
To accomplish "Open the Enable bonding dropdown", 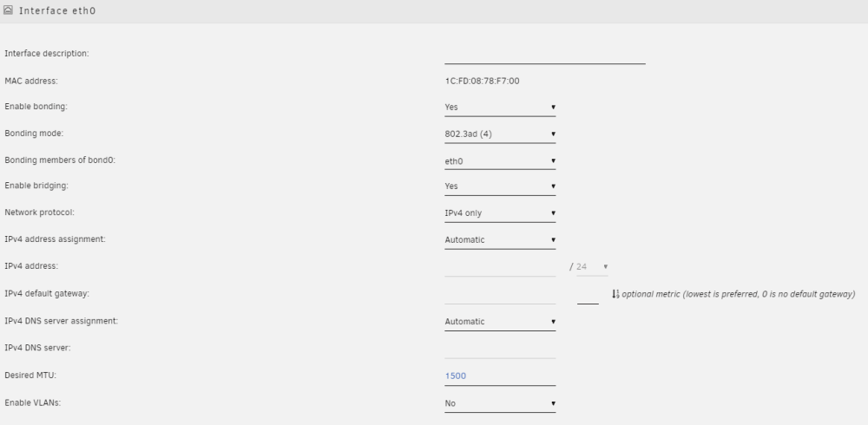I will (x=500, y=108).
